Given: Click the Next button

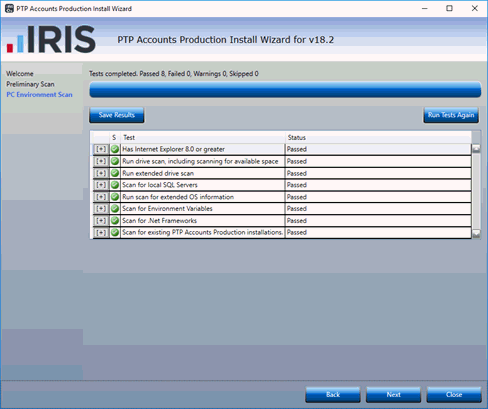Looking at the screenshot, I should (x=393, y=395).
